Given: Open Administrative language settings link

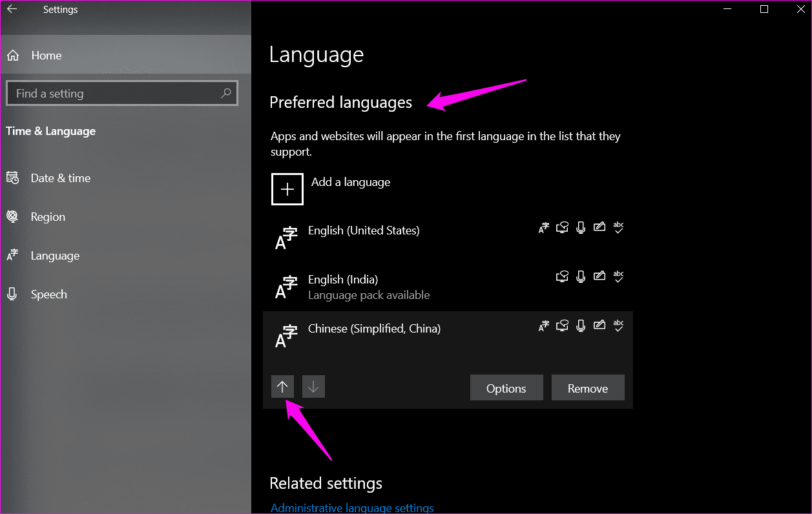Looking at the screenshot, I should [x=352, y=508].
